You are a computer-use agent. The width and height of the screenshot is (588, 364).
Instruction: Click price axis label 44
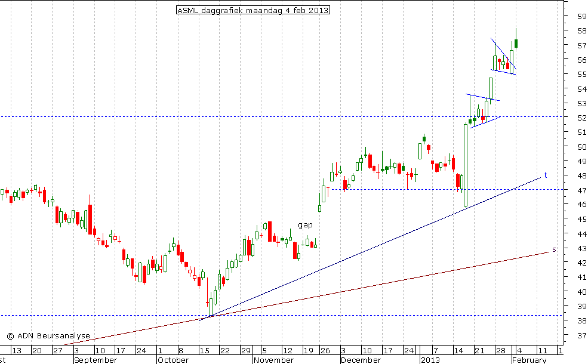pos(582,234)
